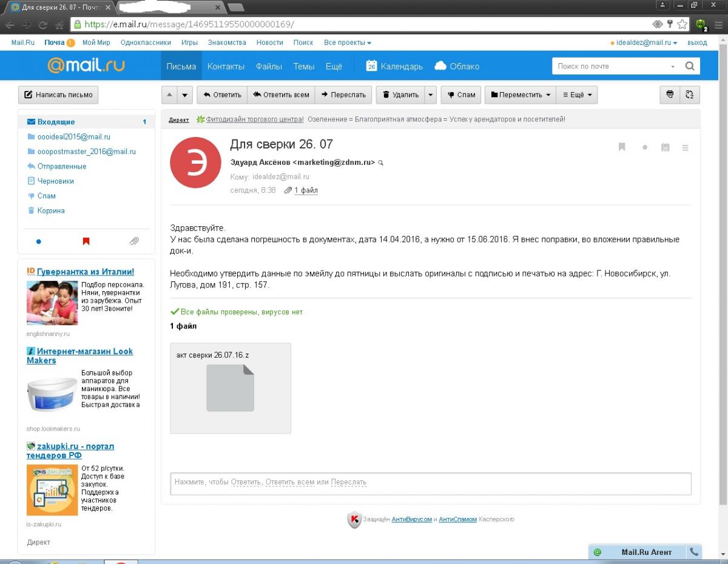Bookmark this page with the star icon
The height and width of the screenshot is (564, 728).
[682, 24]
